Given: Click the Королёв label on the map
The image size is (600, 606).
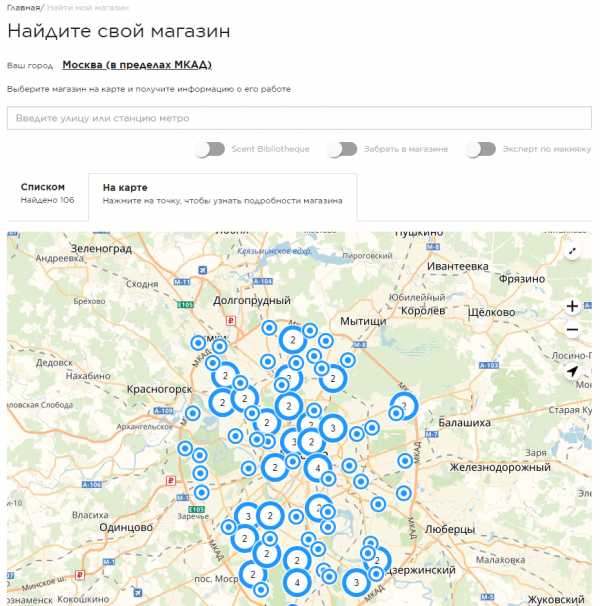Looking at the screenshot, I should 423,310.
